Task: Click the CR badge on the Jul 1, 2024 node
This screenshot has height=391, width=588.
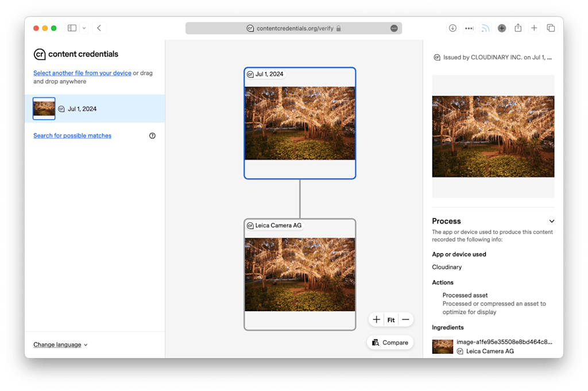Action: click(250, 74)
